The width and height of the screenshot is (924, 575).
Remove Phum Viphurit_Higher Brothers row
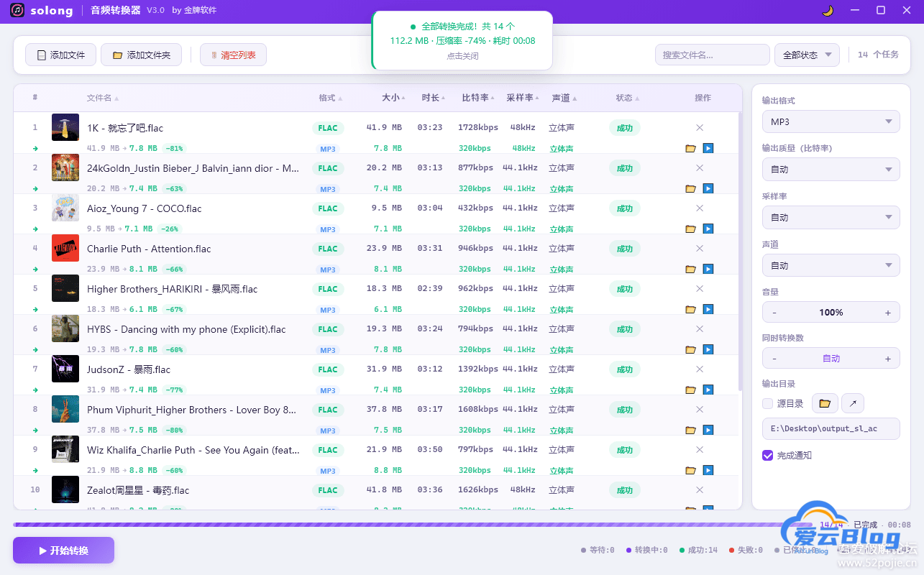coord(700,409)
